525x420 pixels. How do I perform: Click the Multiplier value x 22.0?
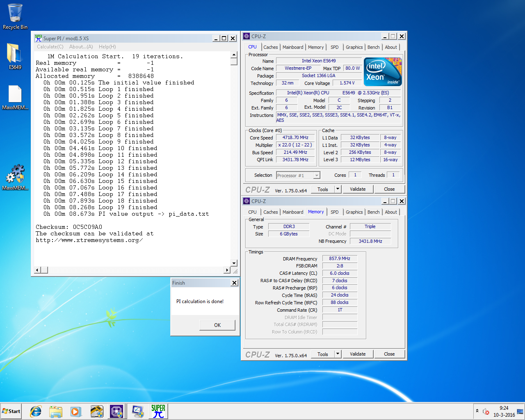click(295, 145)
